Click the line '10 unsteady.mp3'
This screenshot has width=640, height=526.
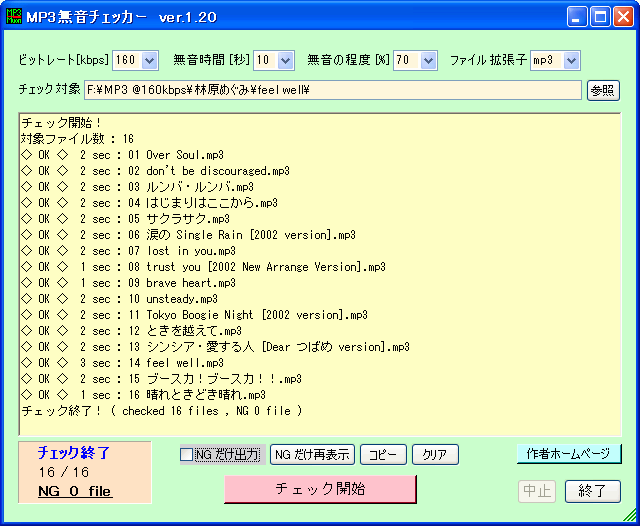coord(120,299)
